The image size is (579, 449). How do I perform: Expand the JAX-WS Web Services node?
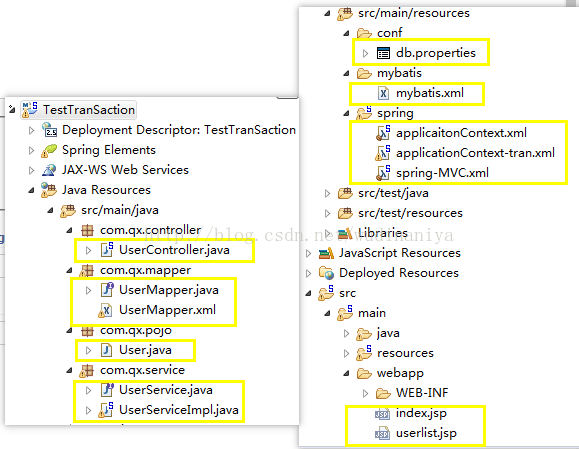point(32,170)
